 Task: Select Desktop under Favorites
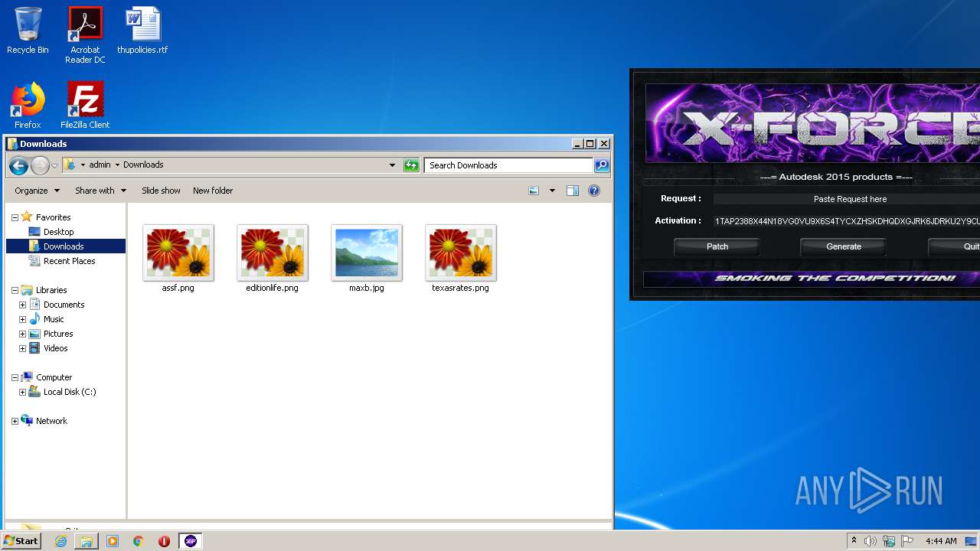[58, 232]
